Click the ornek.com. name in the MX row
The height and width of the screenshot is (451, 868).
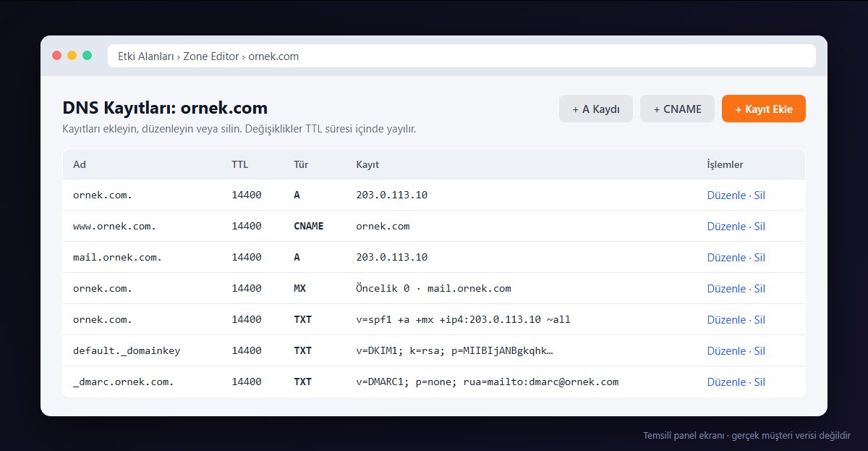coord(103,289)
